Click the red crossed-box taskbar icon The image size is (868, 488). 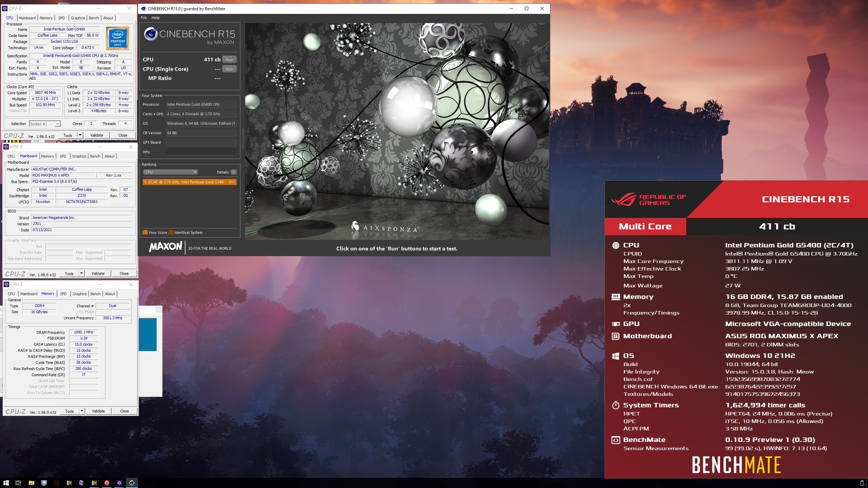57,483
